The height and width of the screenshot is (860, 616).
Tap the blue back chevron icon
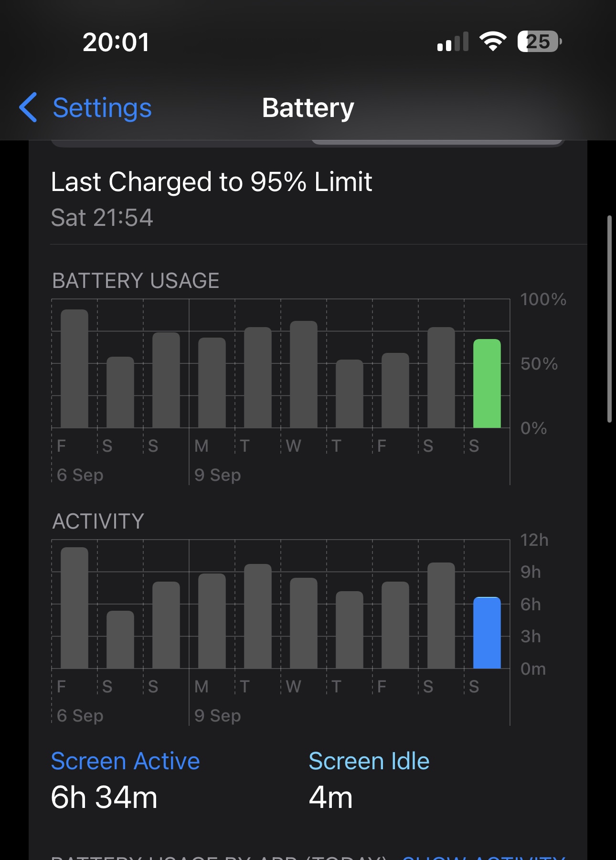tap(28, 107)
